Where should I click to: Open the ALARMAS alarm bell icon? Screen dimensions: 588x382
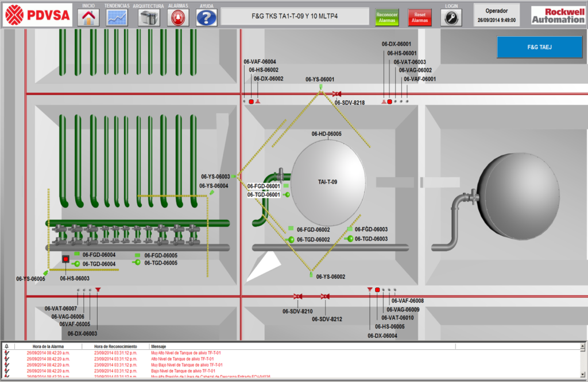click(178, 18)
